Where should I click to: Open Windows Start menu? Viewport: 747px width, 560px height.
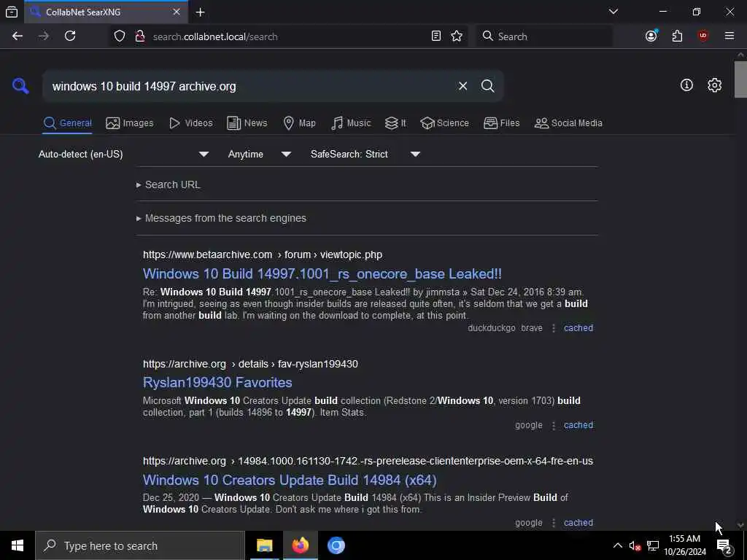(18, 545)
